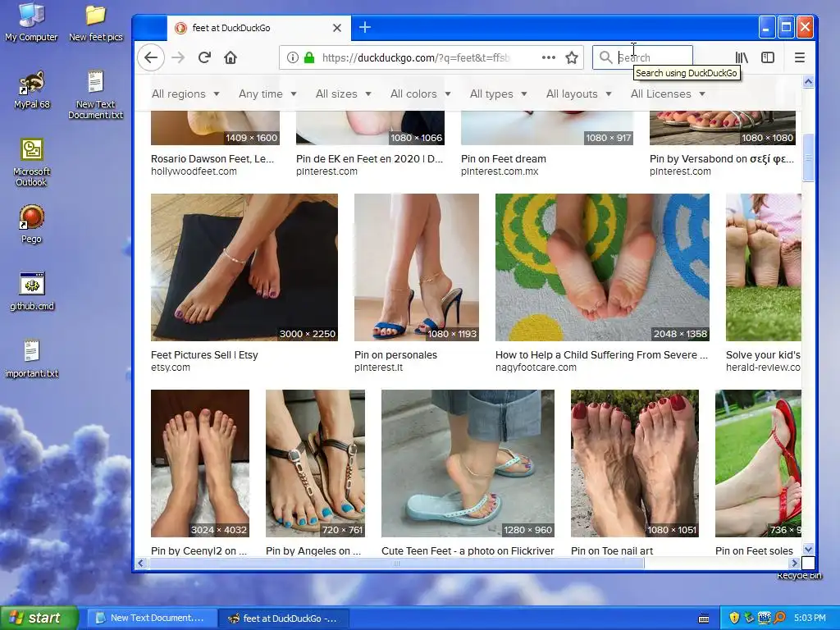The width and height of the screenshot is (840, 630).
Task: Expand the Any time filter
Action: [267, 94]
